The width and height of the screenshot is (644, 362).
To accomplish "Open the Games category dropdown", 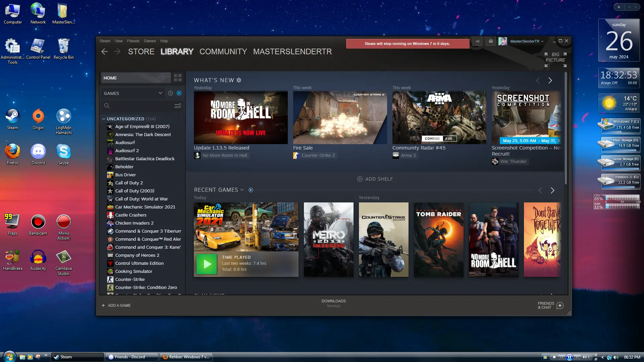I will (133, 93).
